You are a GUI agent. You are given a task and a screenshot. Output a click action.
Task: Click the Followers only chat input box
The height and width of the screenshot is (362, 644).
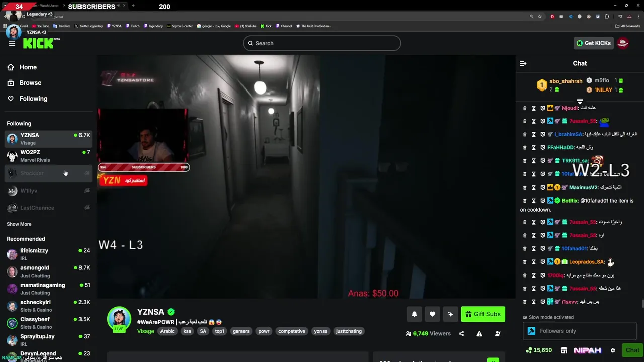click(579, 331)
